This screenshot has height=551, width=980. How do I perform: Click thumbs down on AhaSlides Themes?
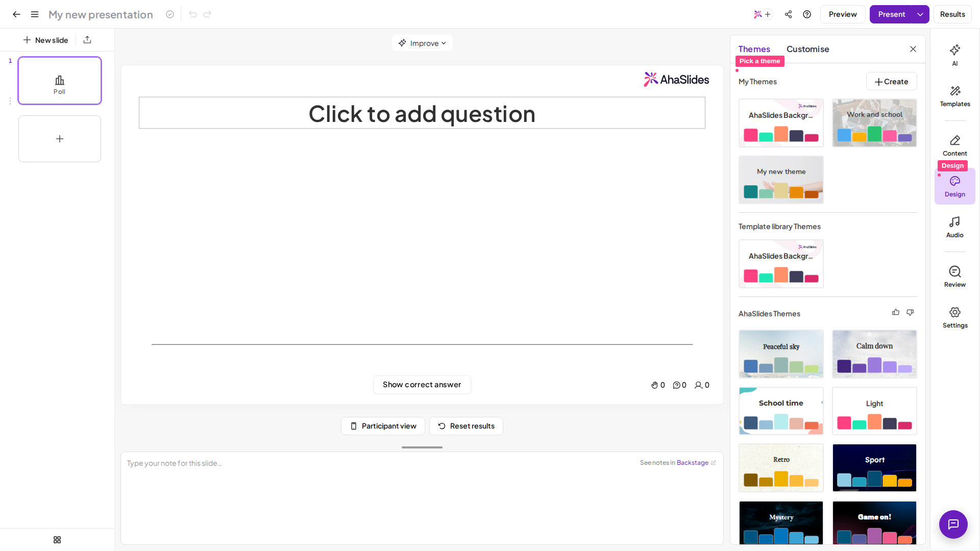click(x=910, y=312)
